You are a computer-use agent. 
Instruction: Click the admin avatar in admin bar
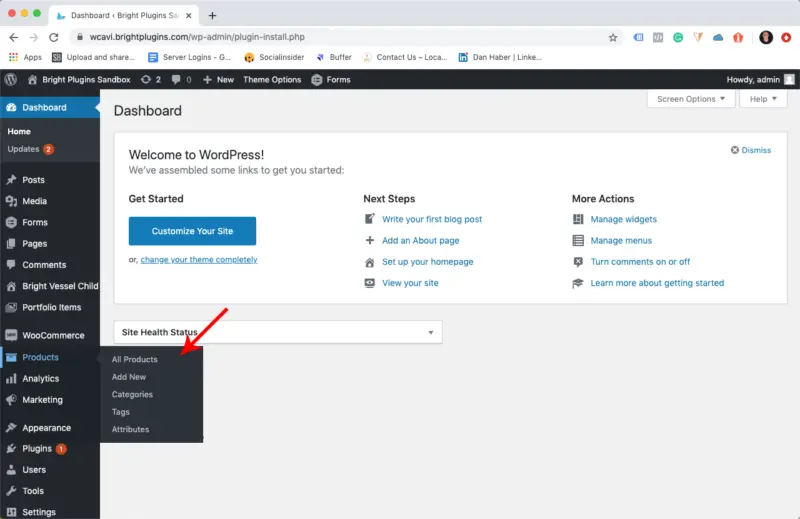pos(789,80)
